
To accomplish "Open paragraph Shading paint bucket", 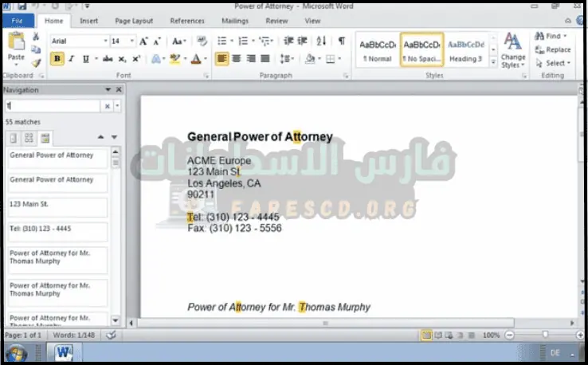I will point(310,59).
